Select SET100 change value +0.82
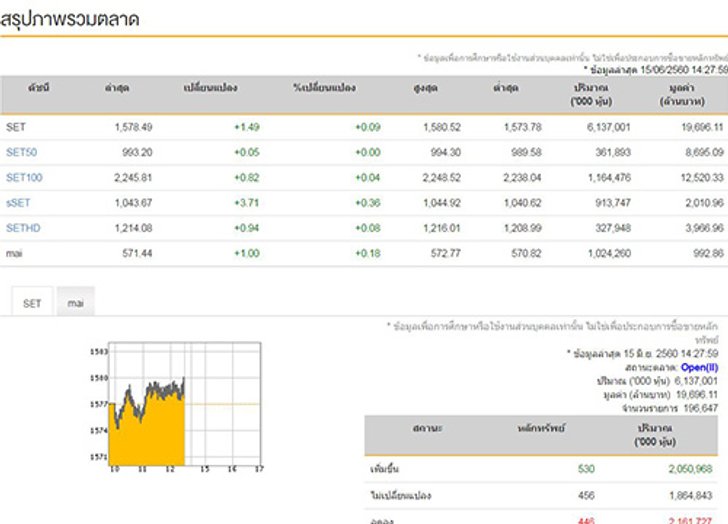The height and width of the screenshot is (524, 728). point(247,177)
